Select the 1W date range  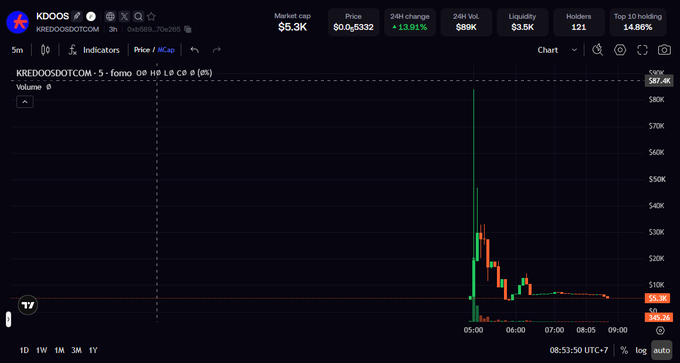(x=42, y=350)
